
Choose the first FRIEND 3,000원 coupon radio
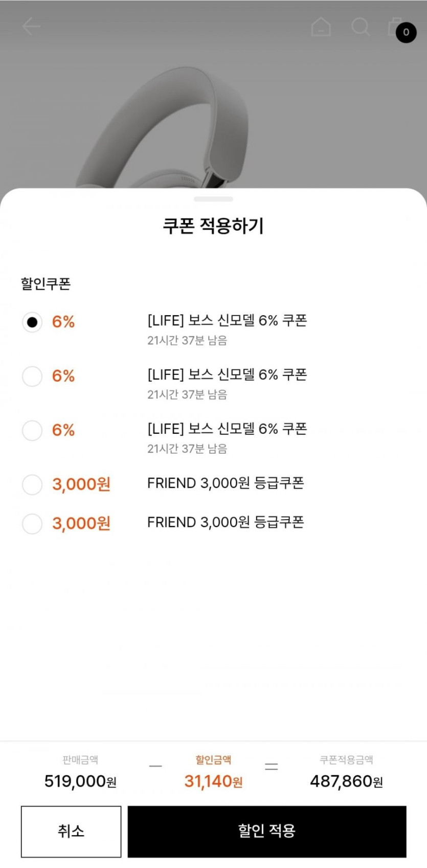pos(32,484)
